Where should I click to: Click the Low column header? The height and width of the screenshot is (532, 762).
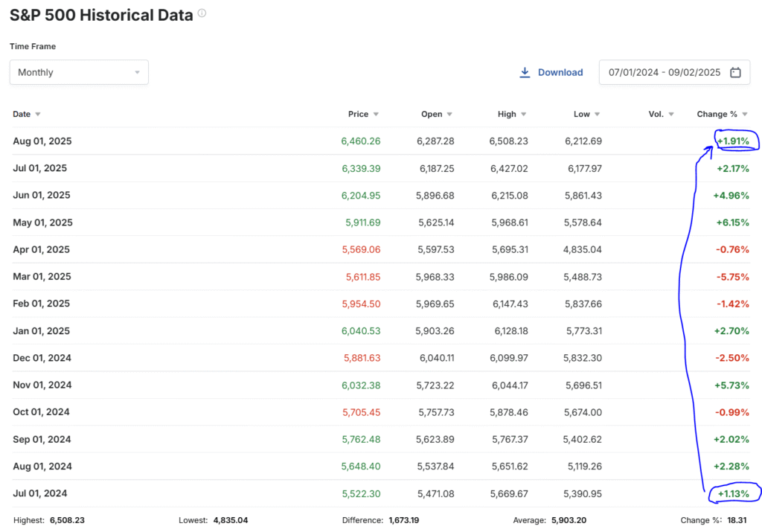582,114
